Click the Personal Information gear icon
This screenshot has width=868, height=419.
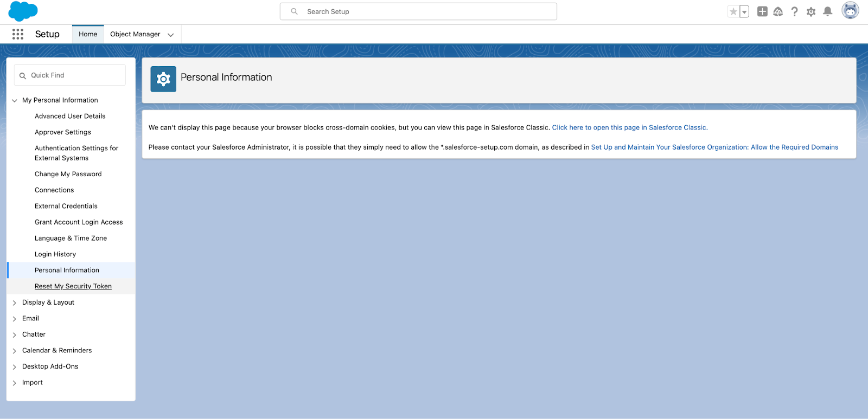point(163,79)
